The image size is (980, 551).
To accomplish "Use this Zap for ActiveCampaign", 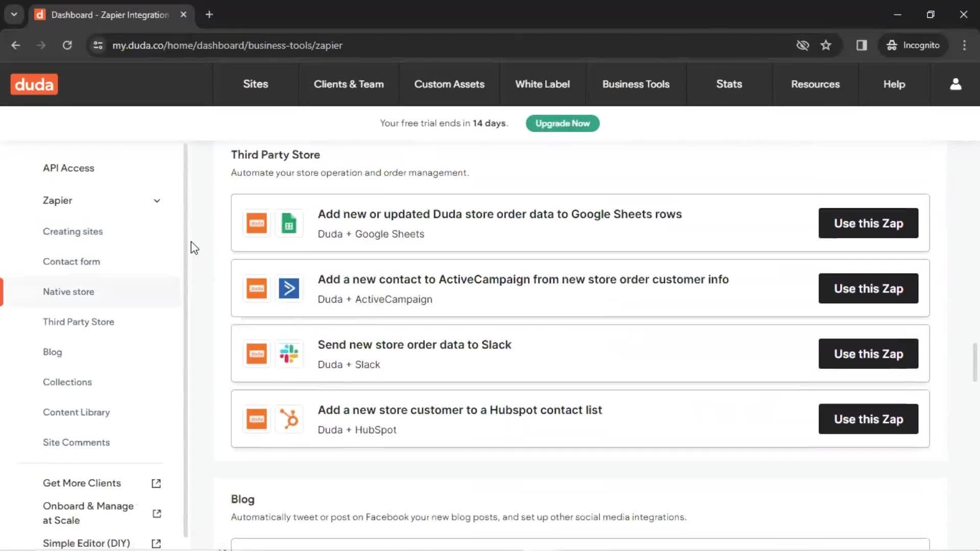I will [868, 289].
